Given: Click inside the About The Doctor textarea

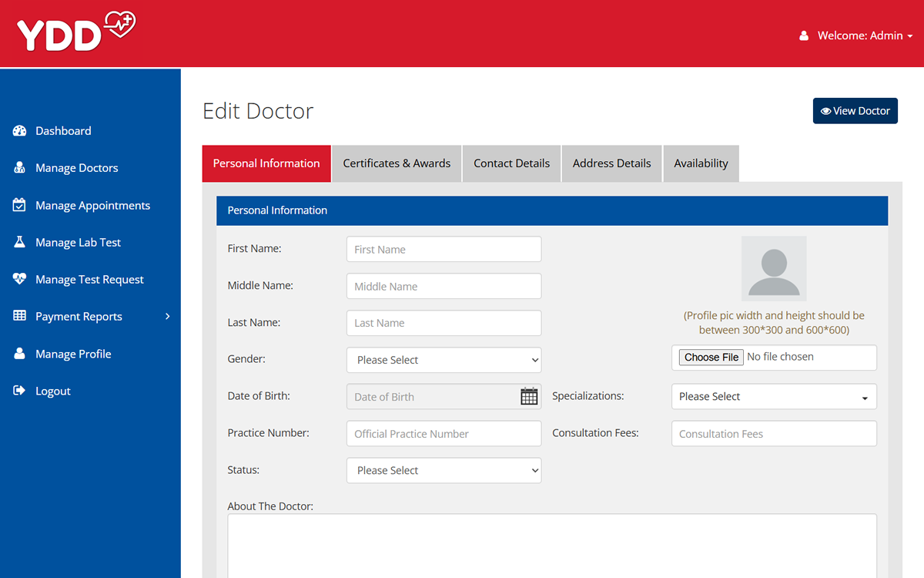Looking at the screenshot, I should point(552,546).
